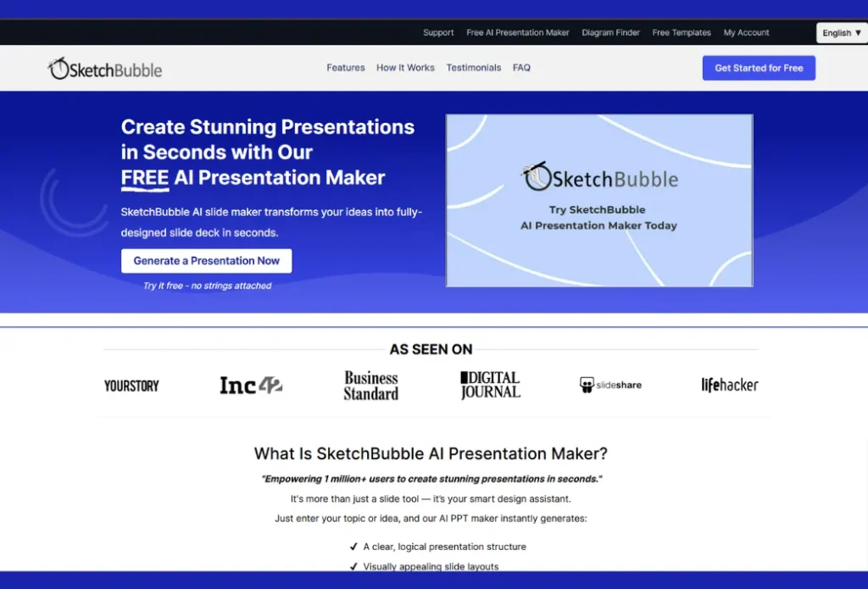Visit the Diagram Finder link
The width and height of the screenshot is (868, 589).
[610, 33]
